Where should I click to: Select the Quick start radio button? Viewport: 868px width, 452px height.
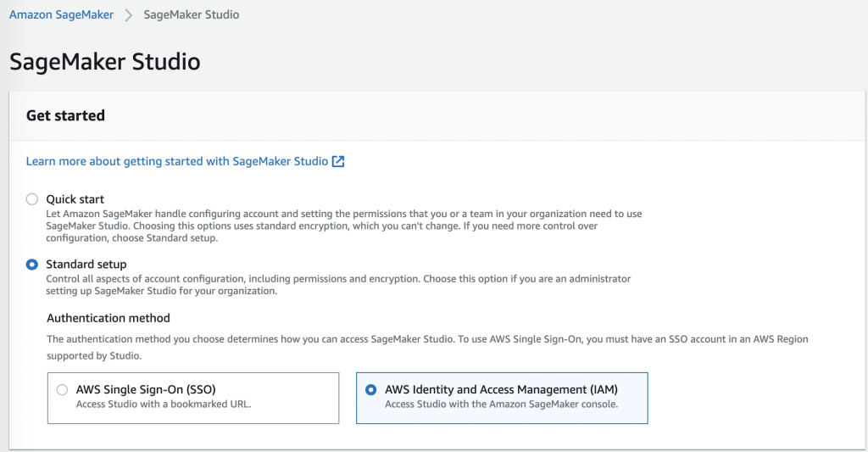32,199
